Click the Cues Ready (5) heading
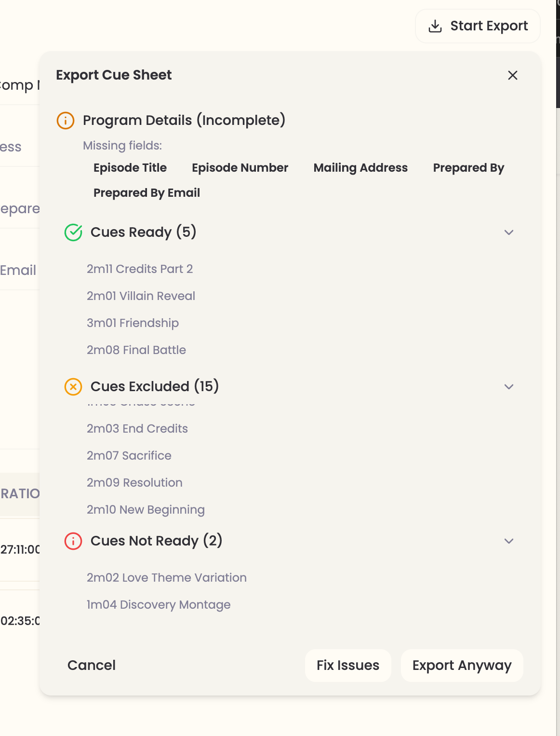 [144, 232]
